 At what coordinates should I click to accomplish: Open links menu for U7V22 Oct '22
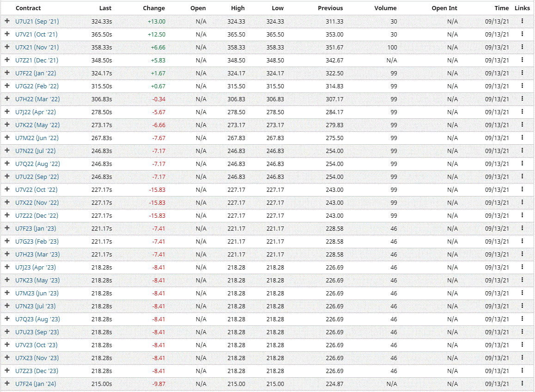522,189
